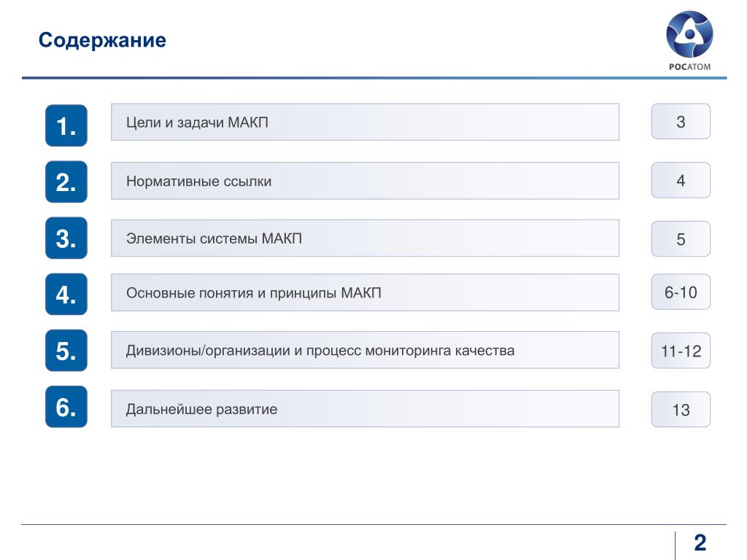This screenshot has width=747, height=560.
Task: Select the blue number 5 badge
Action: (66, 351)
